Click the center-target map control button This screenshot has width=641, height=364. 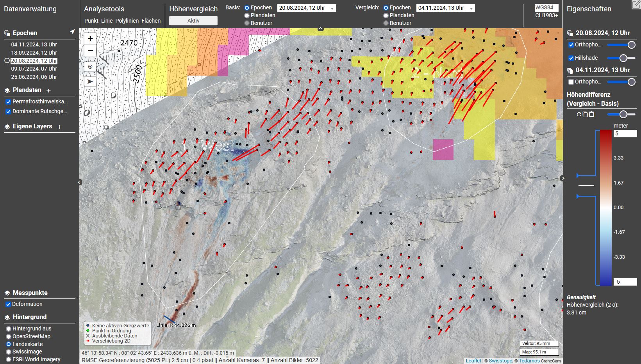[x=90, y=67]
